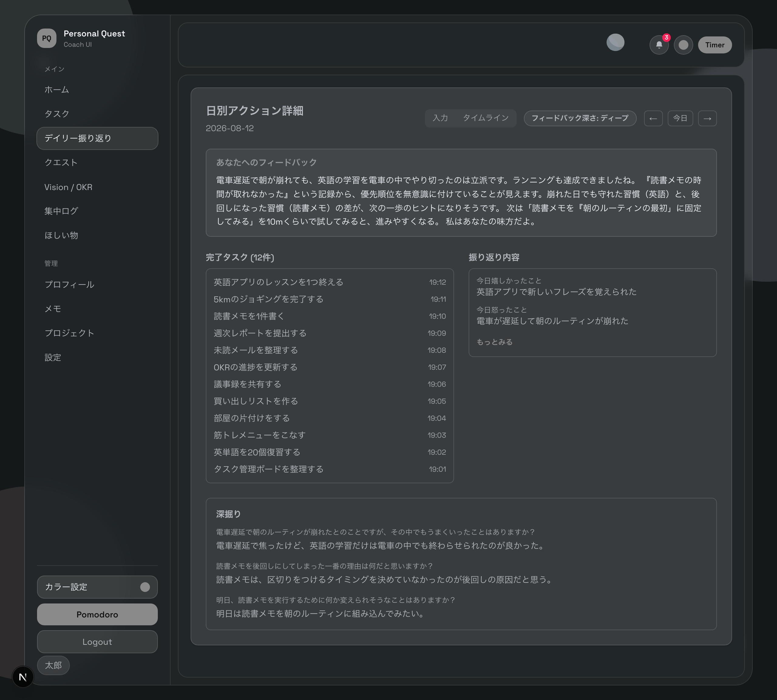This screenshot has height=700, width=777.
Task: Select task 英語アプリのレッスンを1つ終える
Action: click(330, 282)
